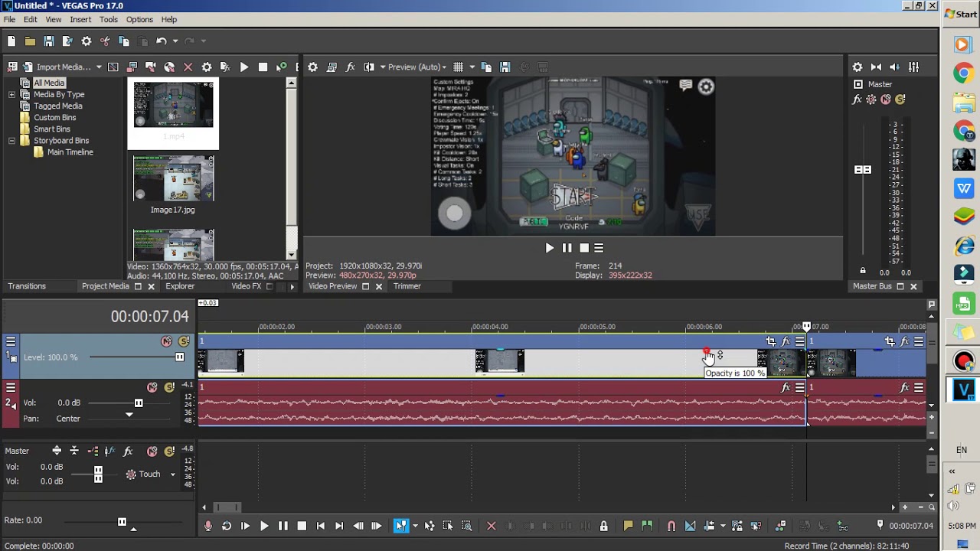Click the Record arm microphone icon
This screenshot has width=980, height=551.
(207, 526)
